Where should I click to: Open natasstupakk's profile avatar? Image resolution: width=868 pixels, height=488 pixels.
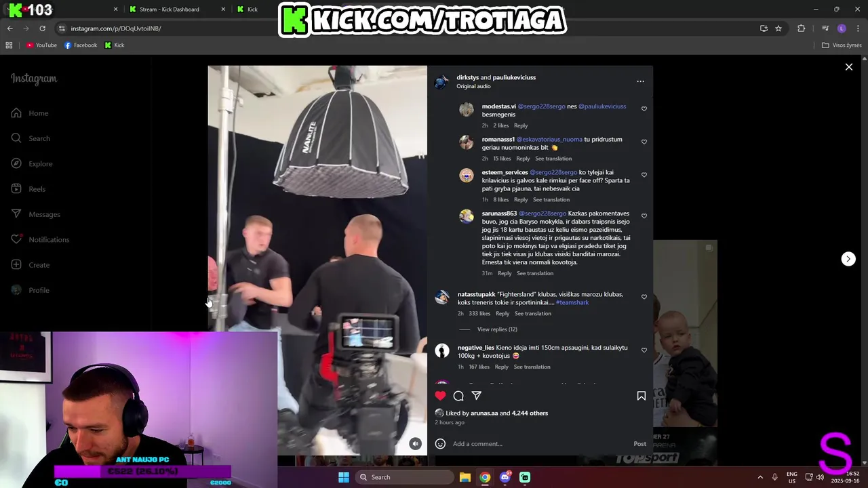coord(442,298)
